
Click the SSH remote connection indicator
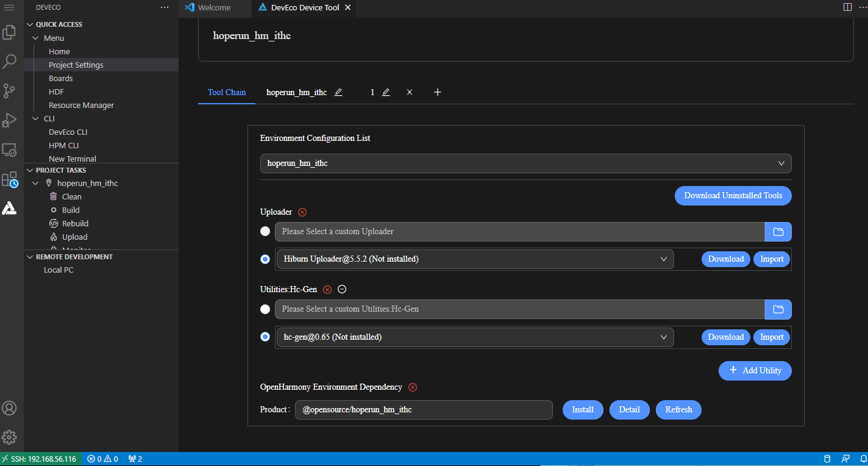[40, 459]
